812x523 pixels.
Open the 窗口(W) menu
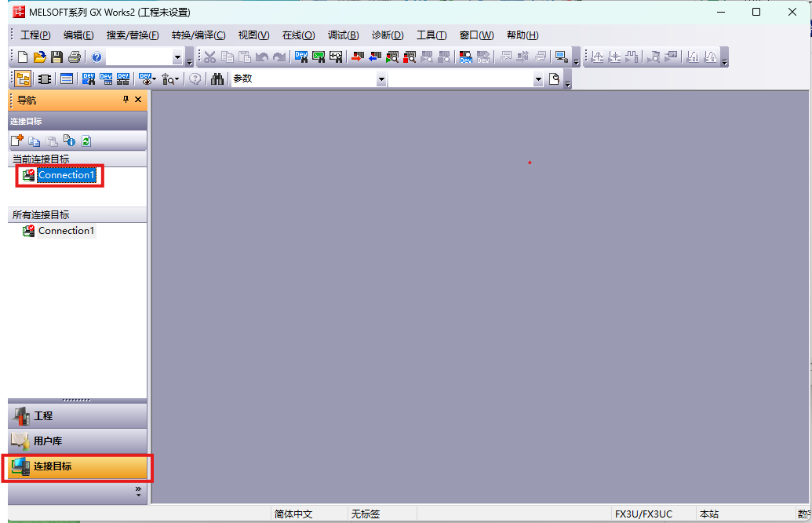tap(476, 35)
